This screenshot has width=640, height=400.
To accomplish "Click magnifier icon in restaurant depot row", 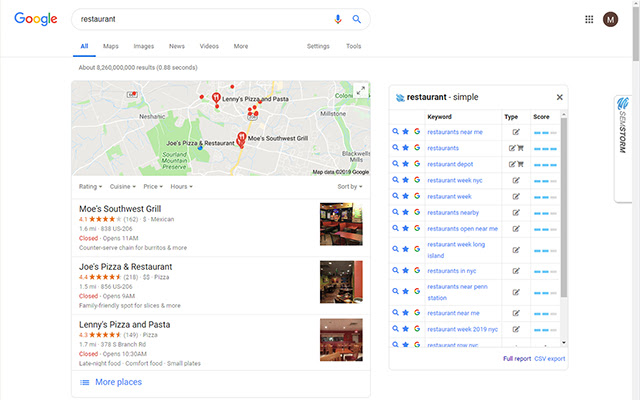I will (x=395, y=164).
